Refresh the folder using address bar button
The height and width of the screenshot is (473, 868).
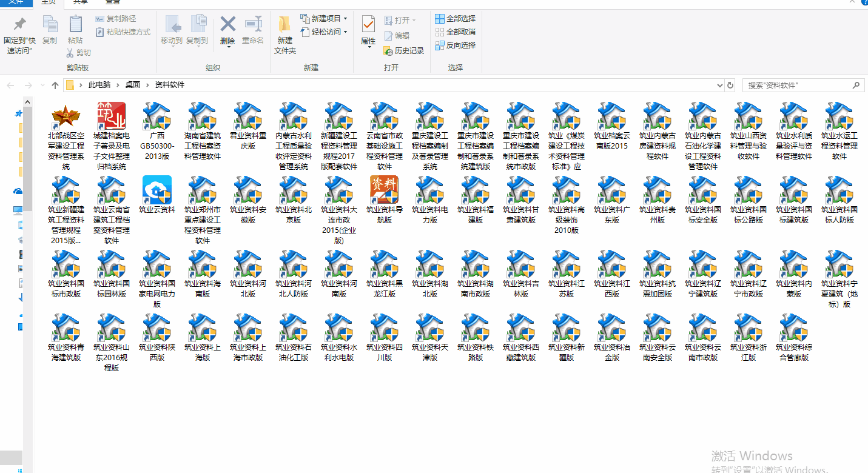[730, 86]
